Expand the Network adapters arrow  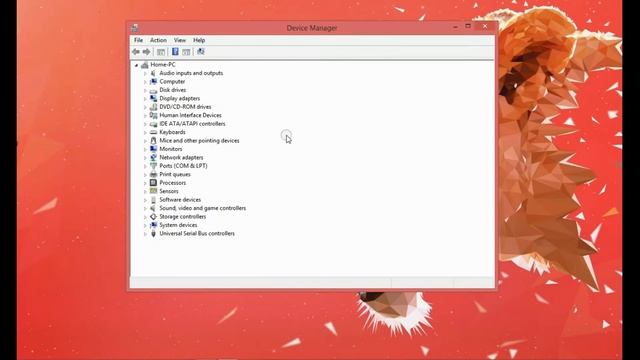(145, 158)
